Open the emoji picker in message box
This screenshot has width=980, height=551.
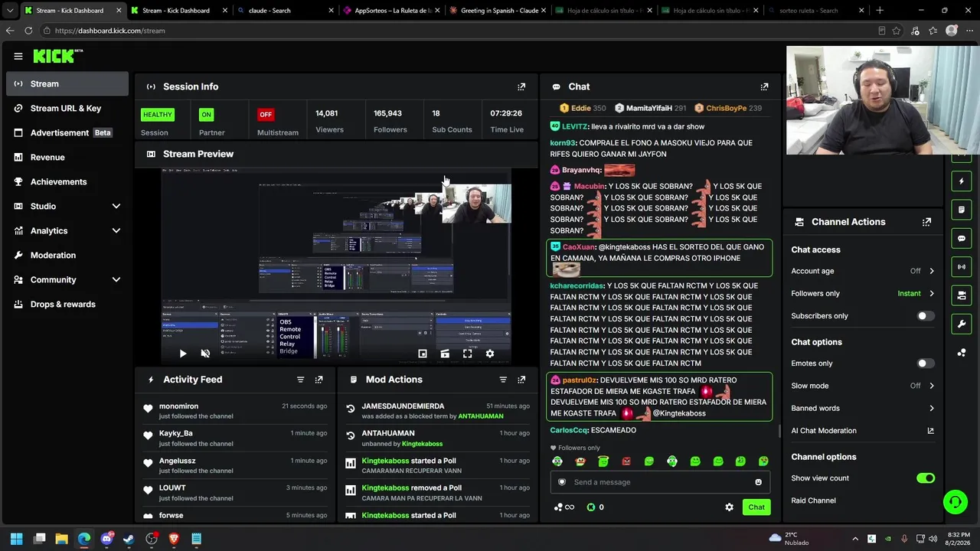(759, 482)
